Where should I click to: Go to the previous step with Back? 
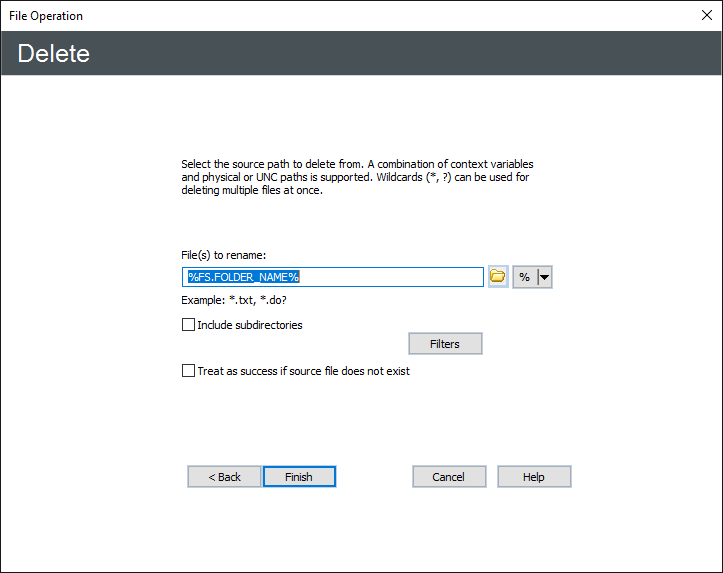[224, 477]
